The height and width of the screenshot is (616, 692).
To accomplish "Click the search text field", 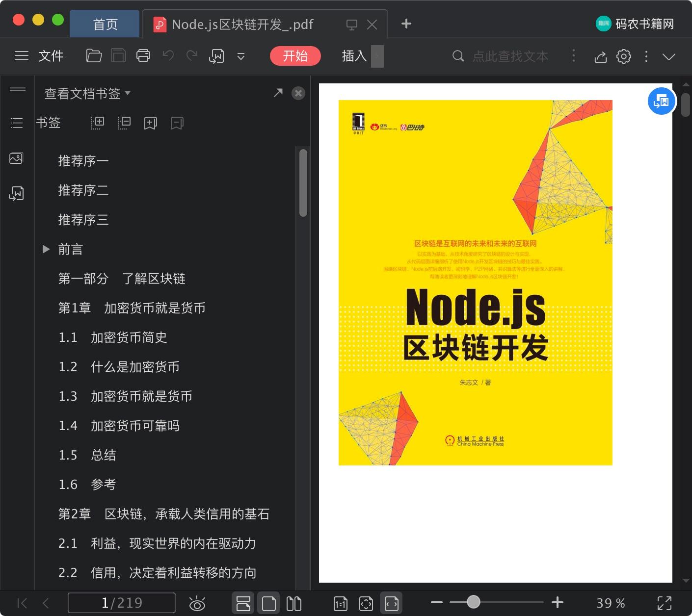I will [x=510, y=56].
